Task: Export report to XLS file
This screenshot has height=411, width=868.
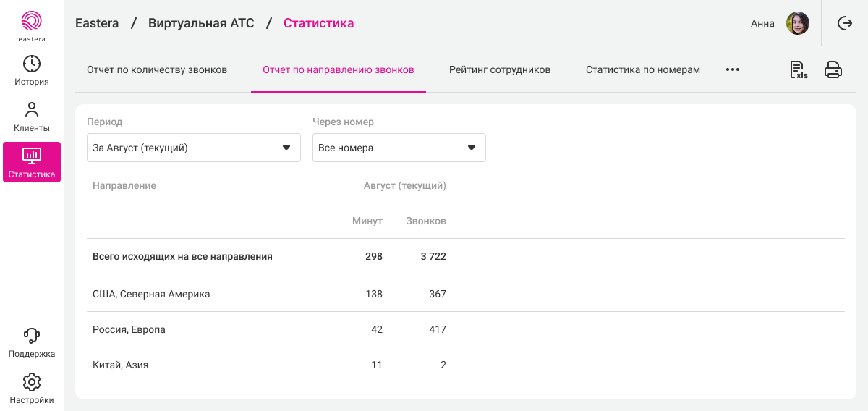Action: pyautogui.click(x=799, y=70)
